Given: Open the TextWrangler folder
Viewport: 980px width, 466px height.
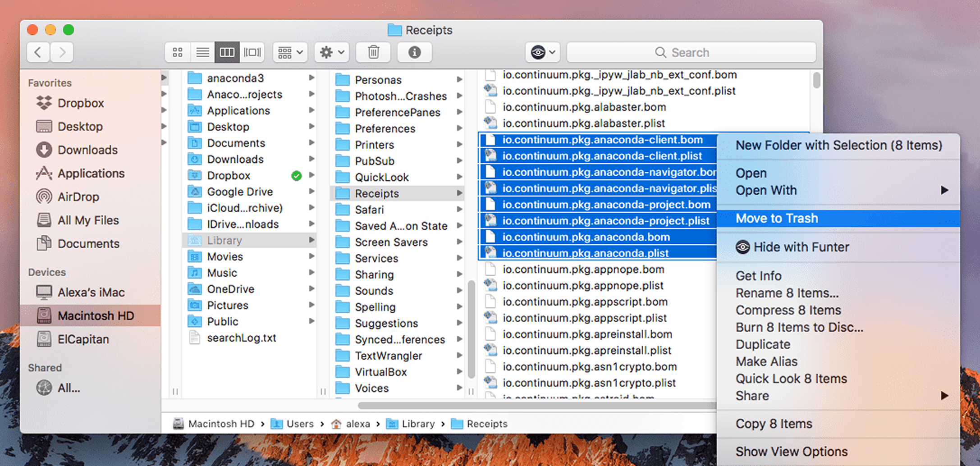Looking at the screenshot, I should click(x=388, y=356).
